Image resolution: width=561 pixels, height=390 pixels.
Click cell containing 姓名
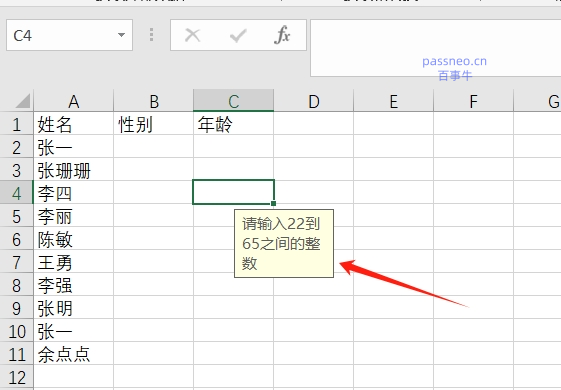[x=74, y=124]
